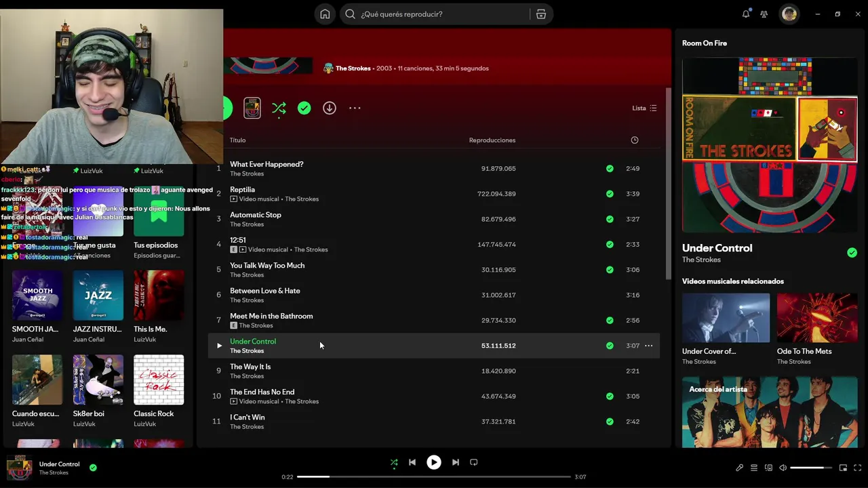Open Friend Activity icon
Screen dimensions: 868x488
click(764, 14)
